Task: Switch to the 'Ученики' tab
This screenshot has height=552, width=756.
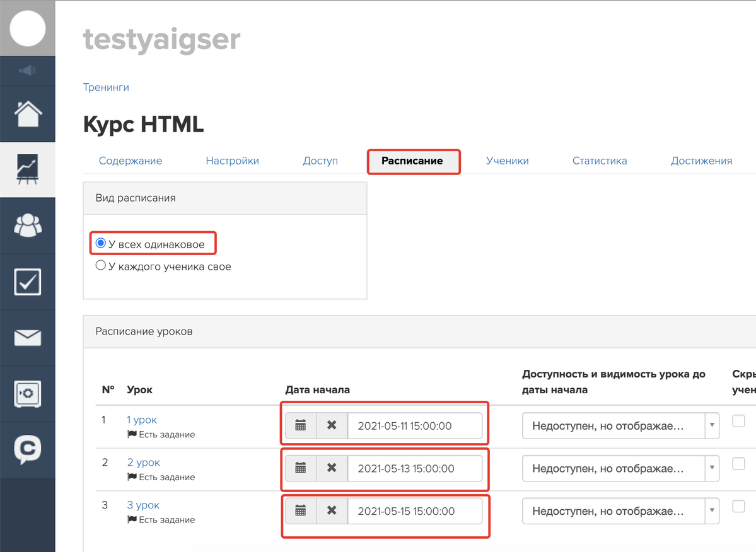Action: pos(508,161)
